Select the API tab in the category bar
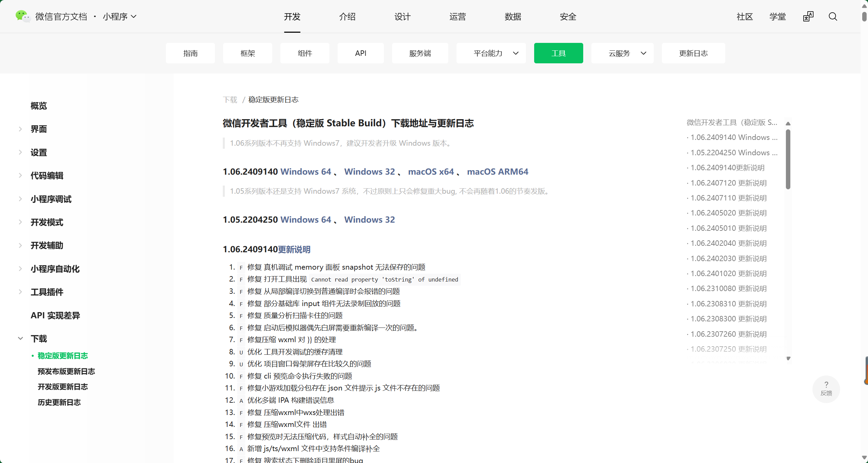 tap(360, 53)
